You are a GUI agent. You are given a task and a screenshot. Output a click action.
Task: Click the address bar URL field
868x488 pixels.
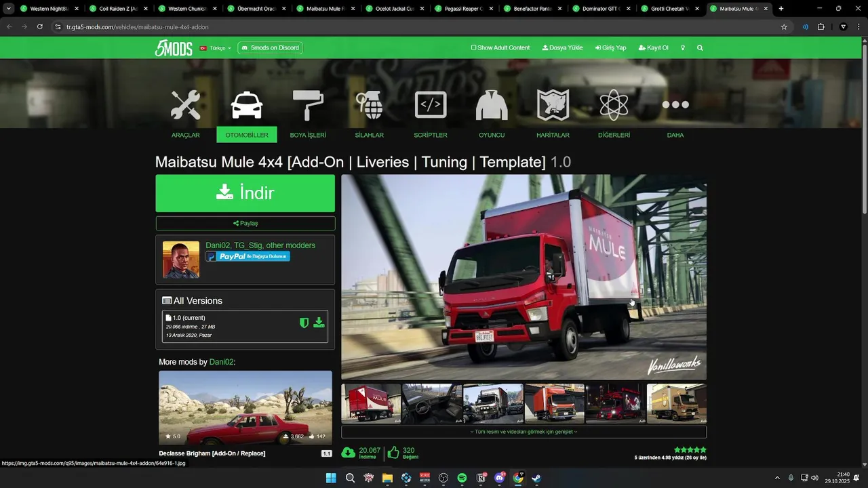pos(420,26)
